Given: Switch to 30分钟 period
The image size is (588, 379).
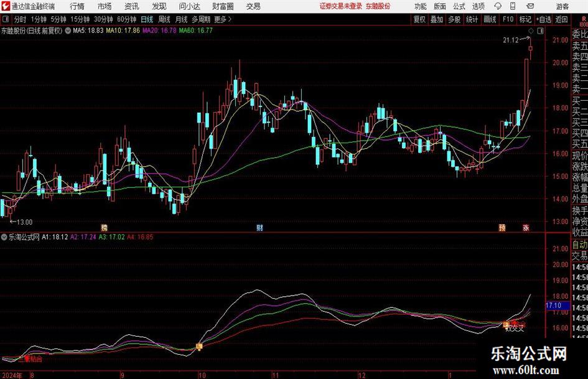Looking at the screenshot, I should 103,19.
